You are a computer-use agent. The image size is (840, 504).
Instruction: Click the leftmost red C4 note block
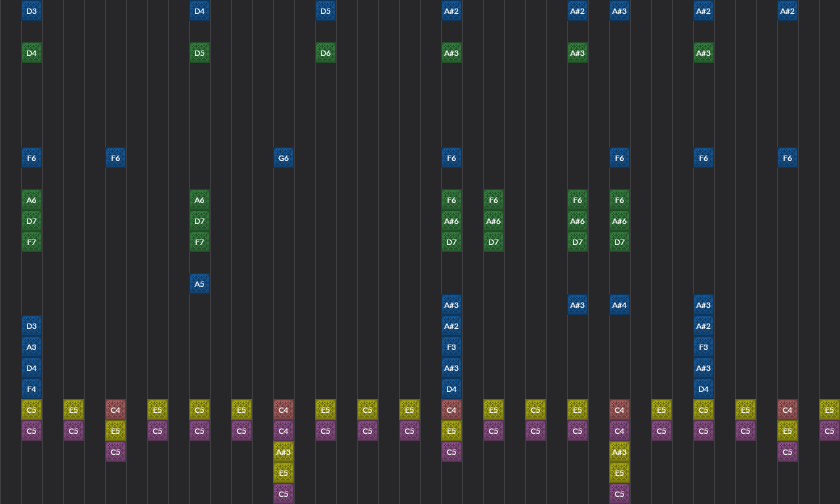(x=115, y=410)
